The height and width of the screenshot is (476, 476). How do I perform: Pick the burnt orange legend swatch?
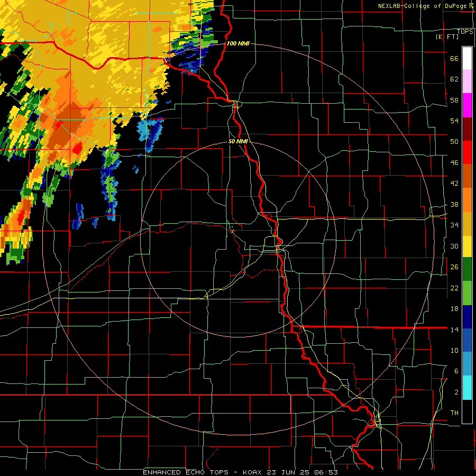[467, 176]
